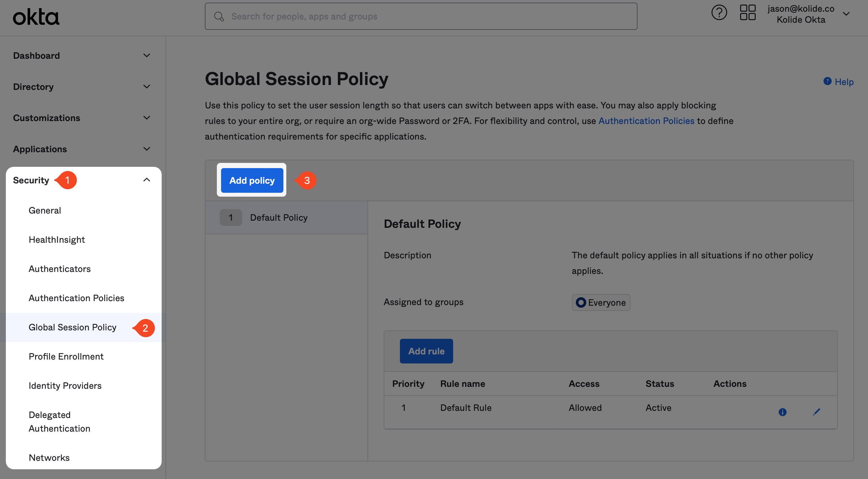Click the Everyone group circle icon
Screen dimensions: 868x479
[581, 302]
